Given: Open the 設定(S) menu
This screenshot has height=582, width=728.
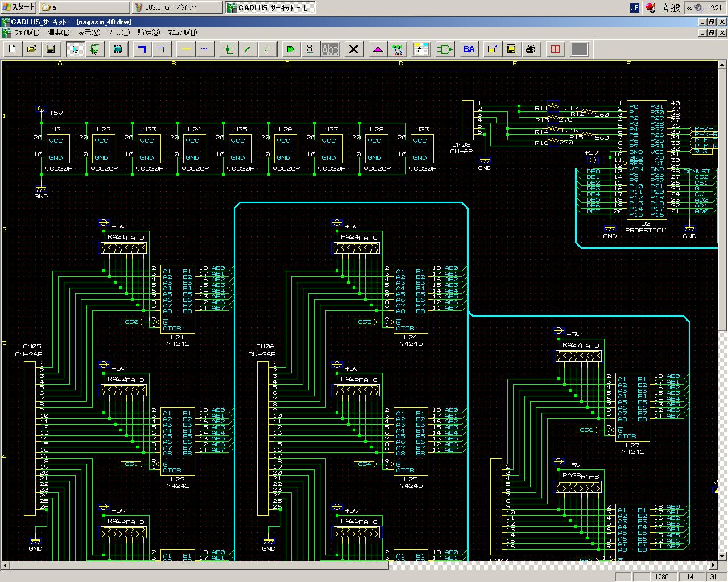Looking at the screenshot, I should (x=148, y=32).
